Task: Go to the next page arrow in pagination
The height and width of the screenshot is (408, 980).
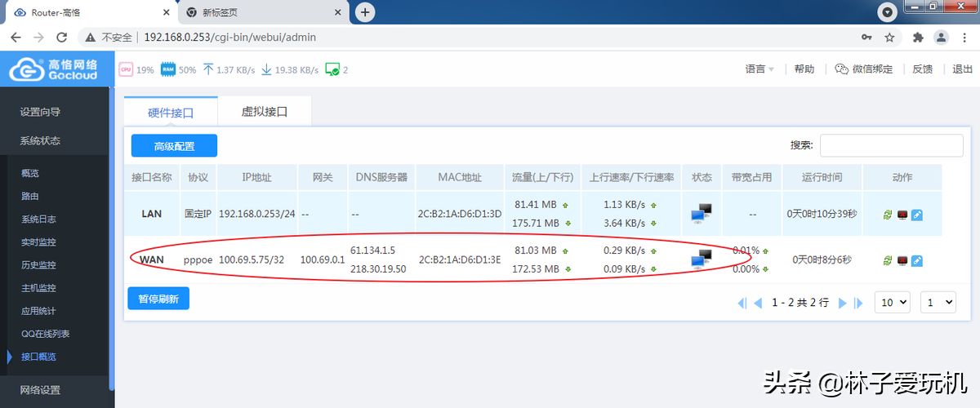Action: click(x=843, y=303)
